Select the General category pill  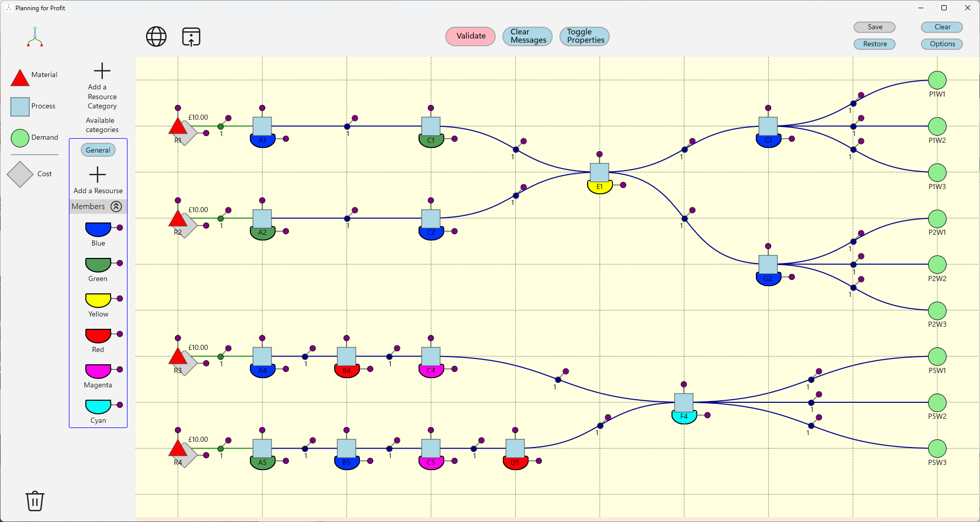click(x=98, y=150)
